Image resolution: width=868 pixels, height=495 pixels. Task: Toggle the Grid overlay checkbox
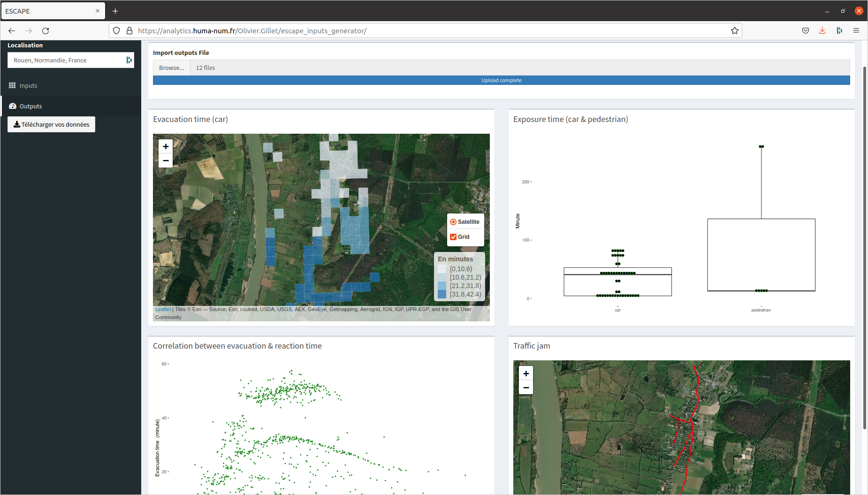click(x=453, y=237)
